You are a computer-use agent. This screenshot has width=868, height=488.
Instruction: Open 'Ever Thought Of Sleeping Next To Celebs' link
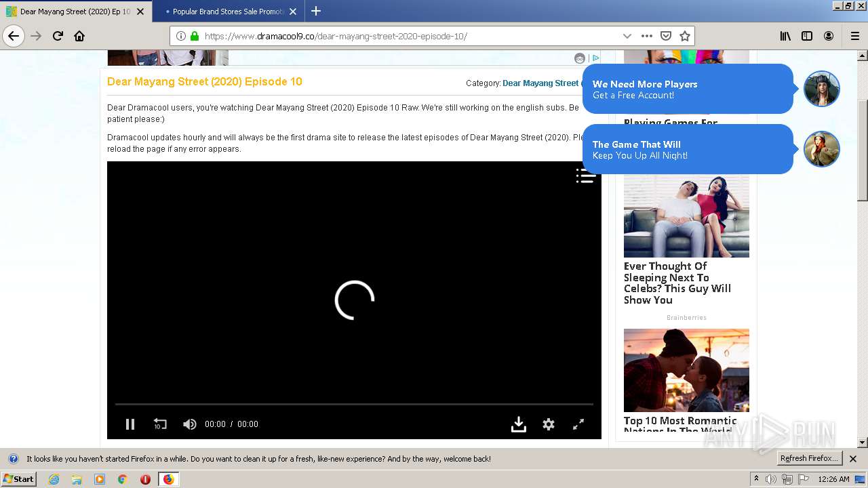coord(677,283)
